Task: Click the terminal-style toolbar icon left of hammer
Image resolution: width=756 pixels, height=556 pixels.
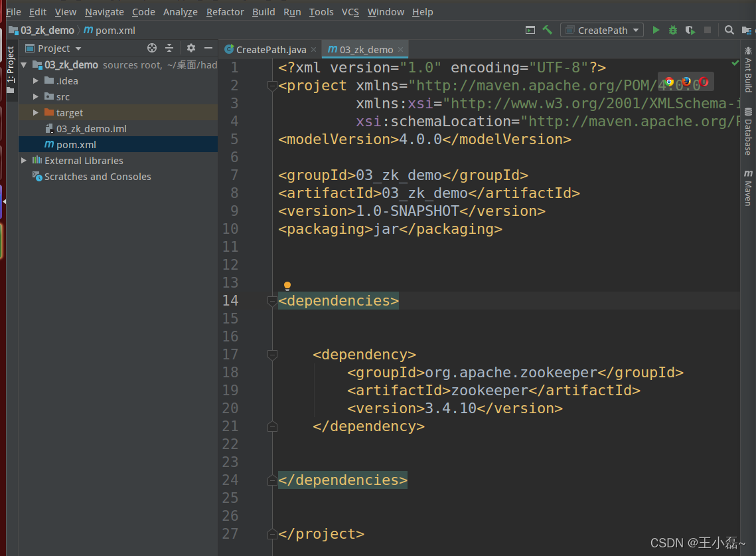Action: [x=530, y=30]
